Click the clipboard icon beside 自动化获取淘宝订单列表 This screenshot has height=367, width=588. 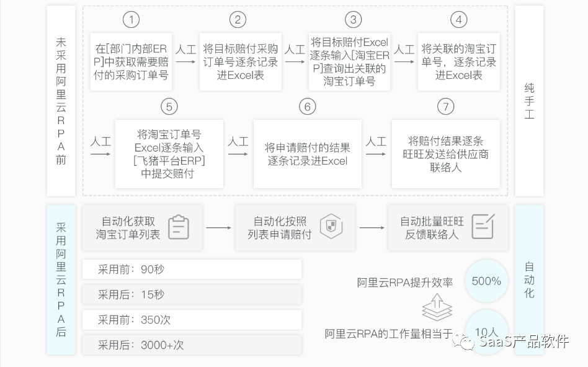tap(179, 227)
